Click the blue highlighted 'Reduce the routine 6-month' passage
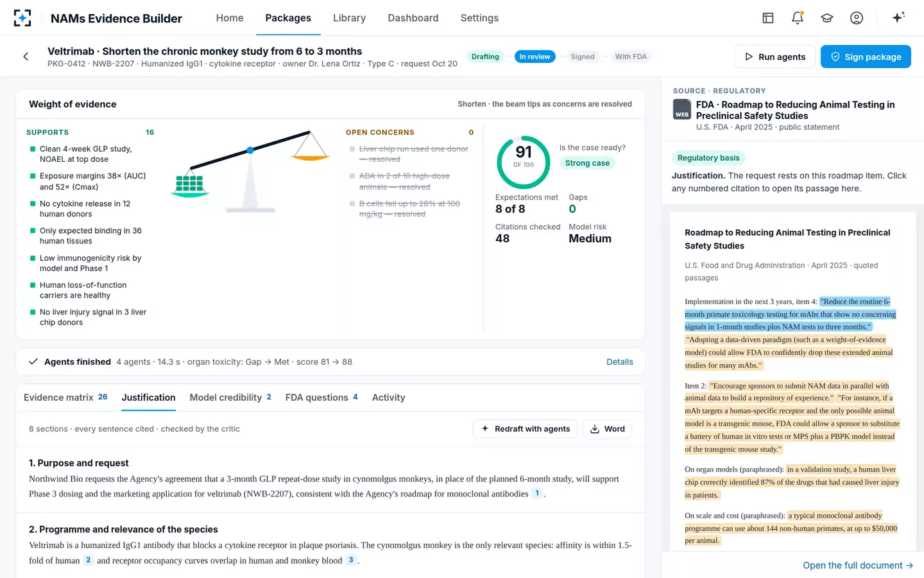This screenshot has width=924, height=578. [791, 314]
